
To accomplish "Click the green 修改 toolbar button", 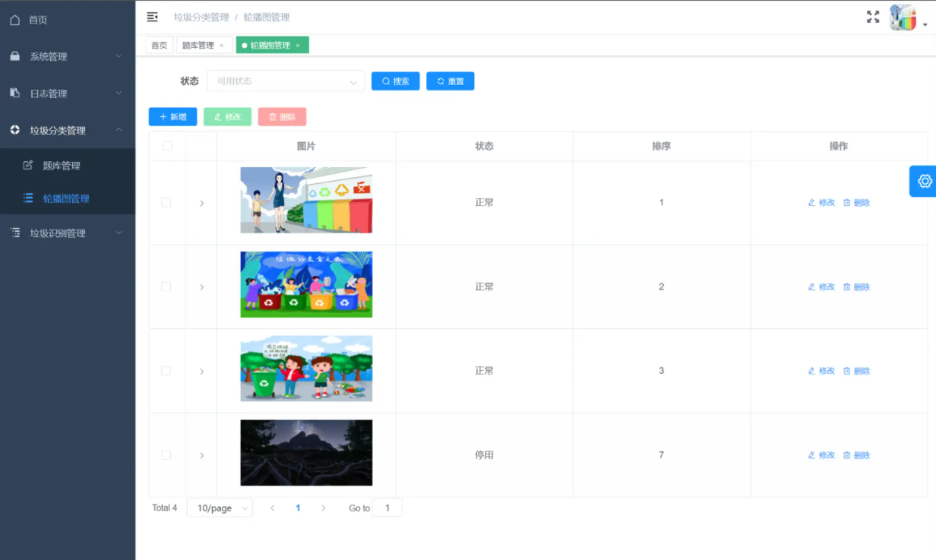I will click(227, 117).
